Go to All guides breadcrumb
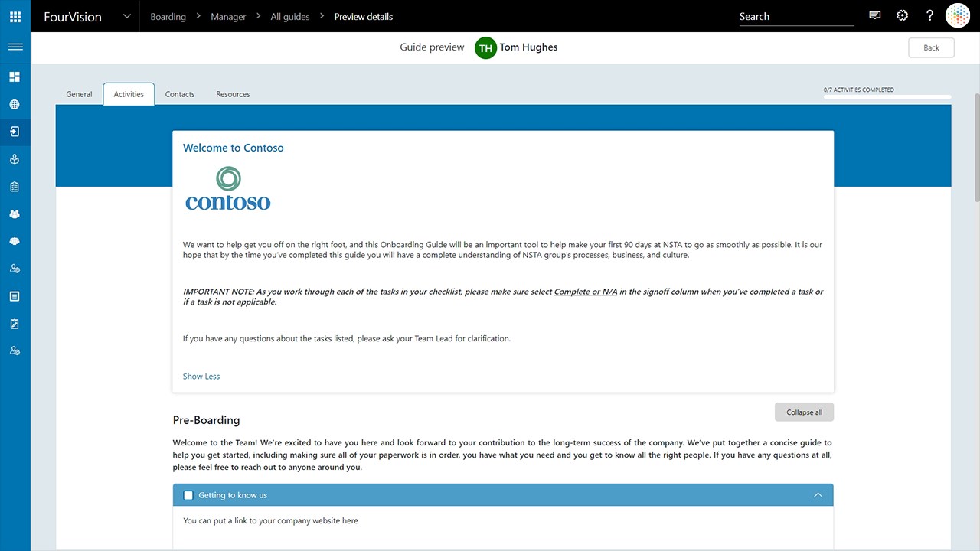 (x=290, y=17)
